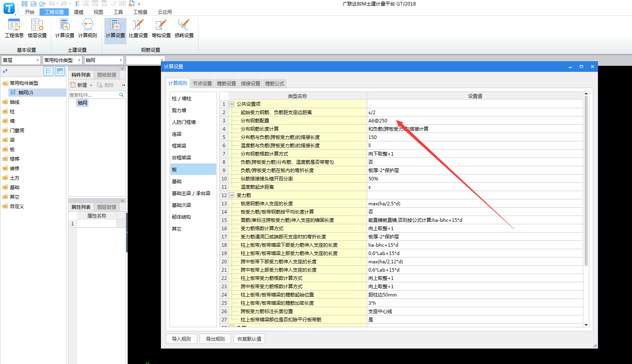Open 计算规则 calculation rules
The image size is (632, 364).
(x=88, y=28)
